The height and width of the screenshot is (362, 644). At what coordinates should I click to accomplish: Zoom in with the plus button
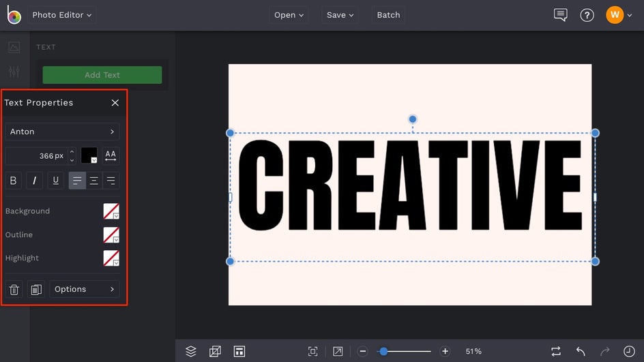point(445,351)
